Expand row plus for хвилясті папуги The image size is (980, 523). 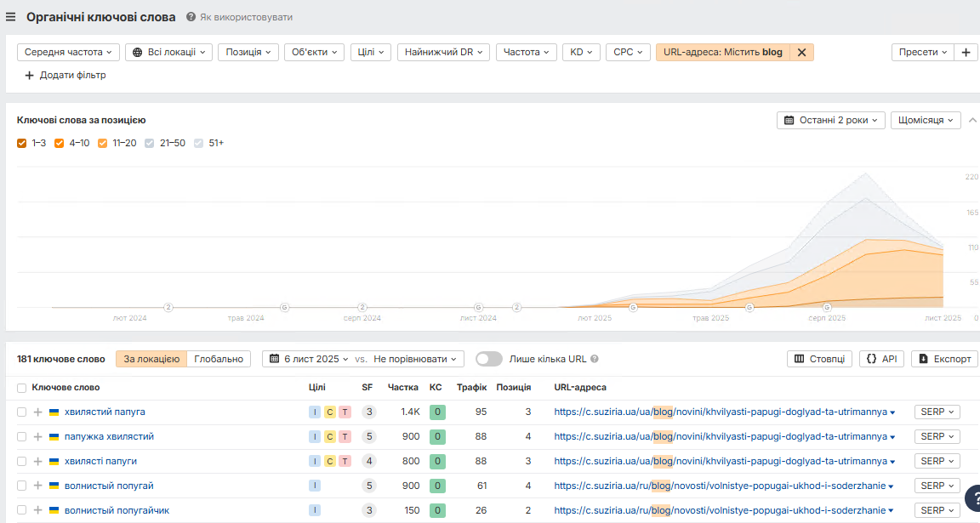[37, 461]
